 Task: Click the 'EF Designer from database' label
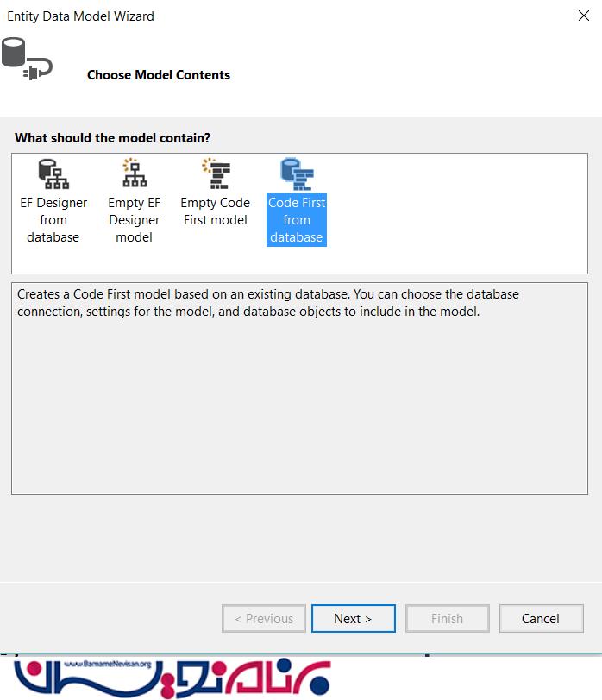click(53, 220)
